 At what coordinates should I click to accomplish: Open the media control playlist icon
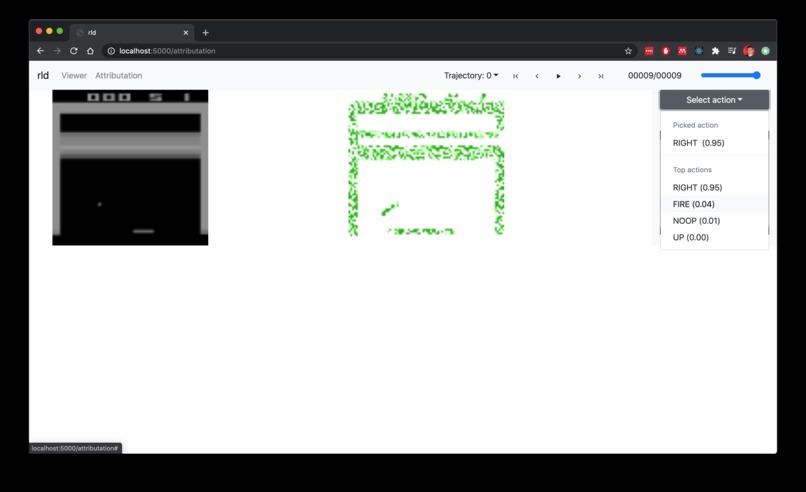[x=732, y=51]
